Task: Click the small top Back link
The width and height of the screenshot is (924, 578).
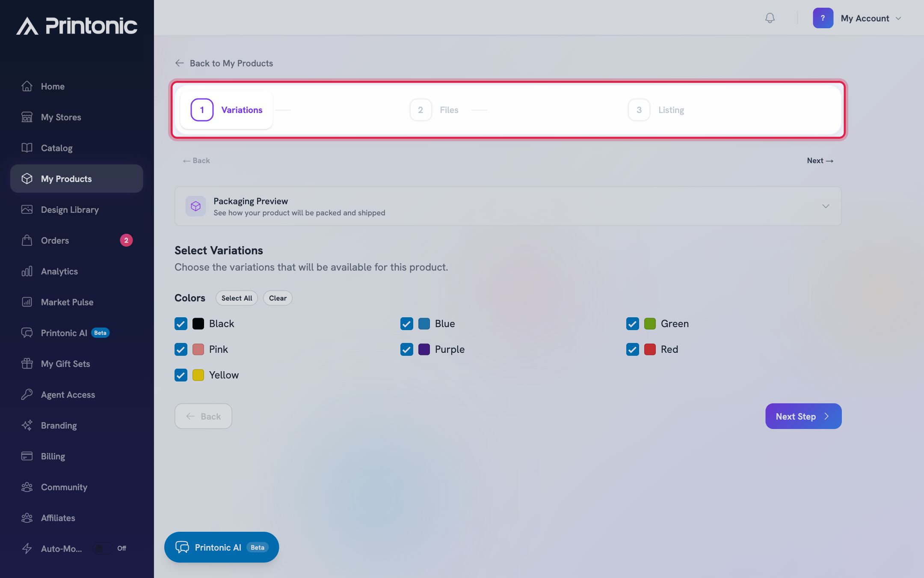Action: pos(196,161)
